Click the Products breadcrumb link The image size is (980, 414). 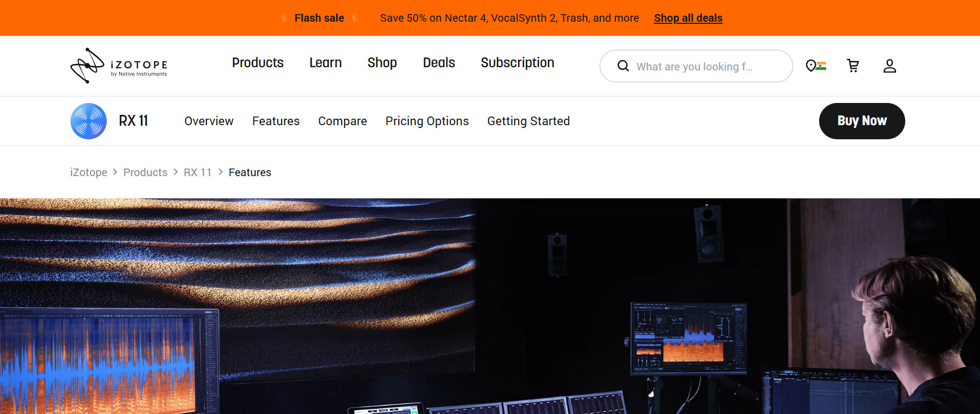click(x=145, y=172)
